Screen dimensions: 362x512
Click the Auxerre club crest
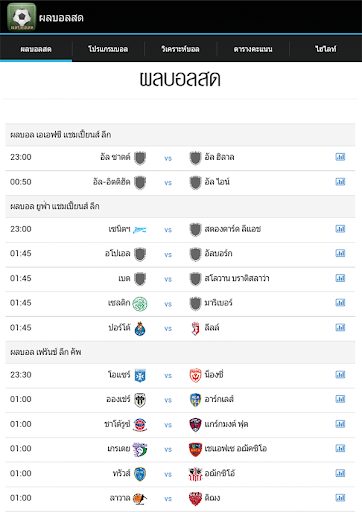coord(140,375)
